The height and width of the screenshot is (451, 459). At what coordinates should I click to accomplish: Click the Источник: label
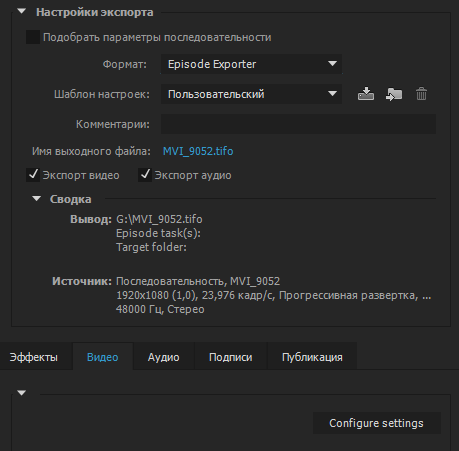tap(82, 281)
